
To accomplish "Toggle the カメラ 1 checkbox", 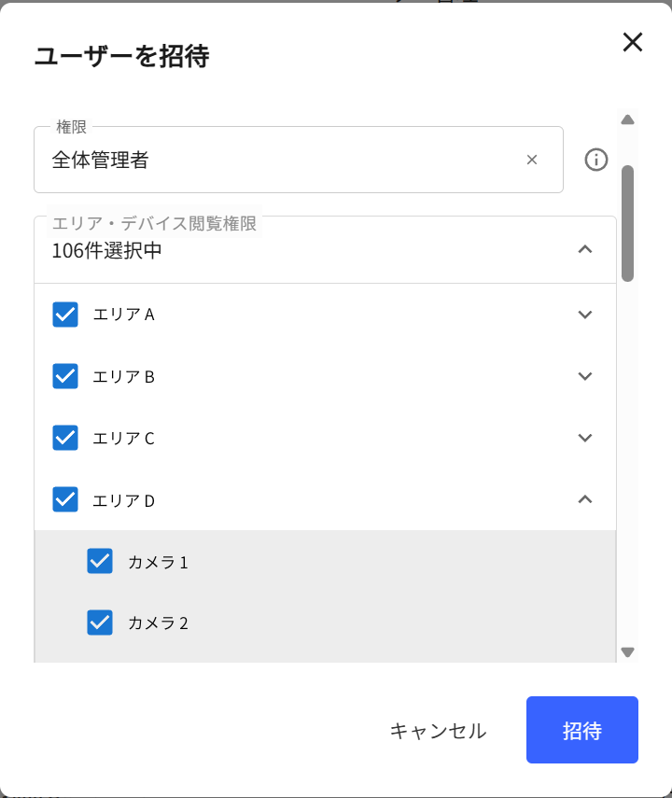I will point(100,561).
